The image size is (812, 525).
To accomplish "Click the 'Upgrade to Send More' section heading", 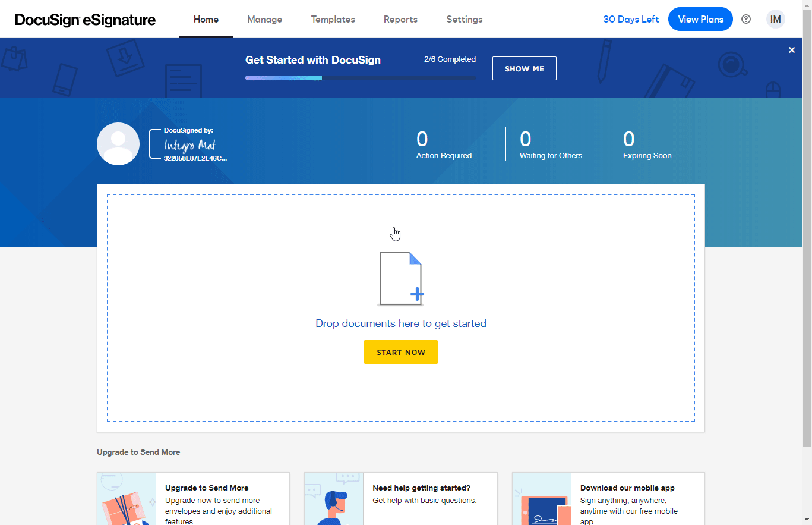I will point(138,452).
